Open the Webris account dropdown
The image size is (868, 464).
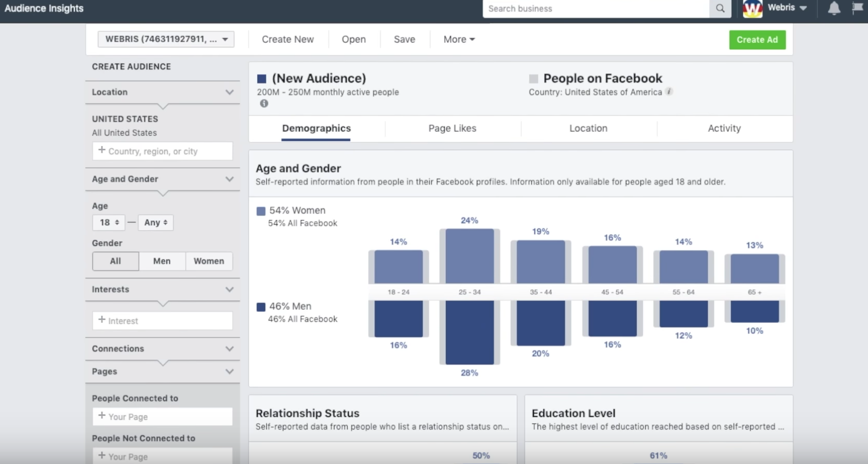coord(788,8)
